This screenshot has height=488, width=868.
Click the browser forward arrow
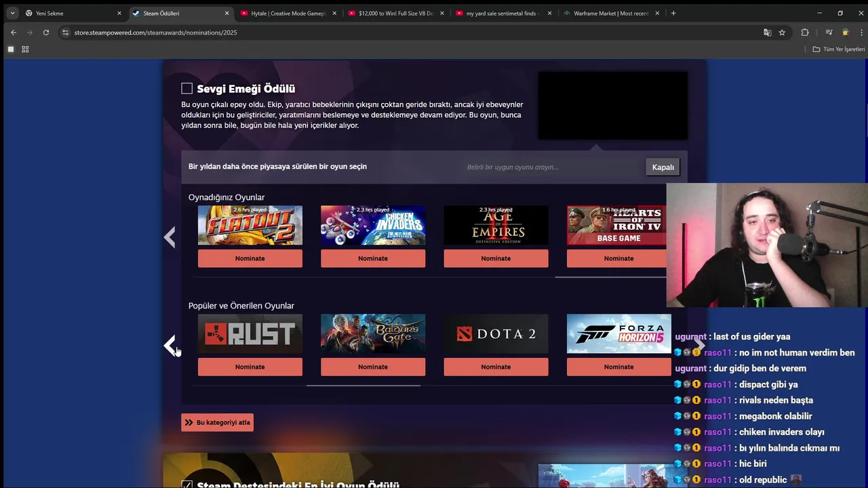30,32
